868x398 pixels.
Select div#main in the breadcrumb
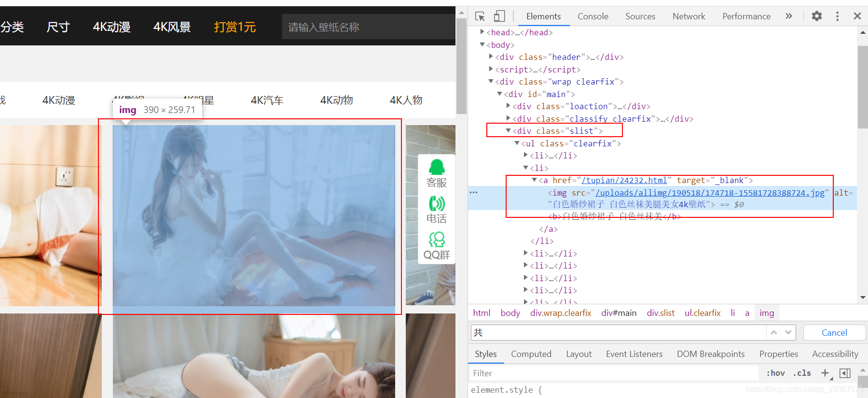[619, 313]
